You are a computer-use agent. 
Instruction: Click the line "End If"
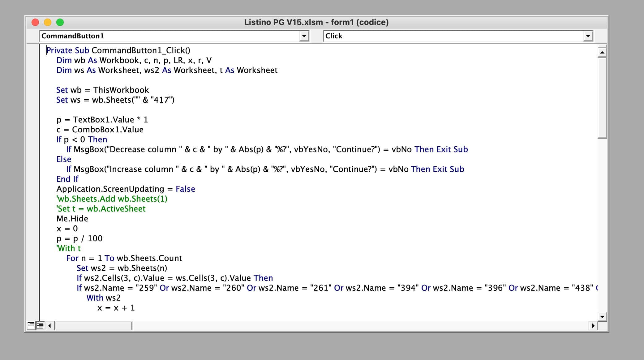point(67,179)
